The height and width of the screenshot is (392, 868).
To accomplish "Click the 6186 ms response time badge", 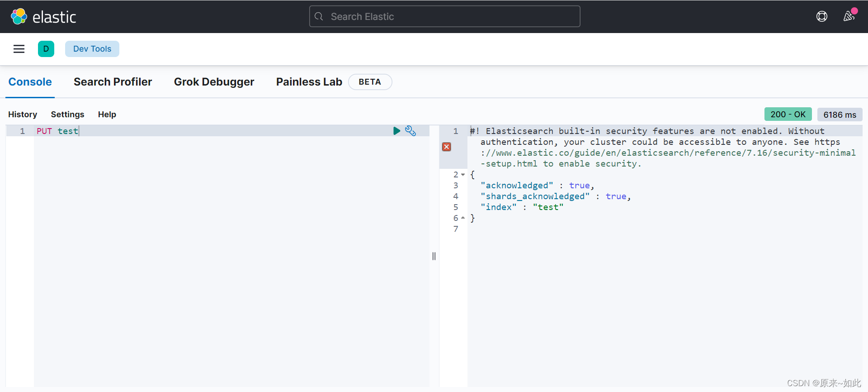I will 840,115.
